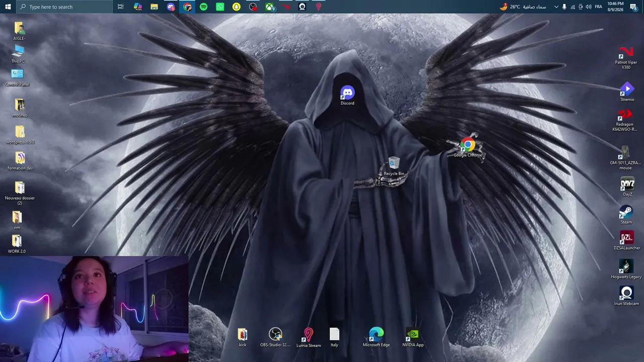Screen dimensions: 644x362
Task: Select the This PC desktop icon
Action: [x=18, y=54]
